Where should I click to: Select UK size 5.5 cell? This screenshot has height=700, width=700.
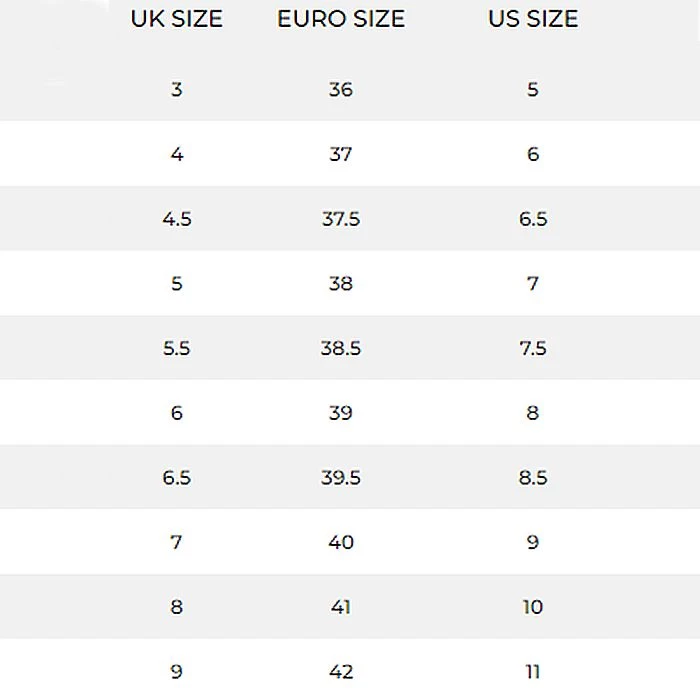click(x=177, y=348)
